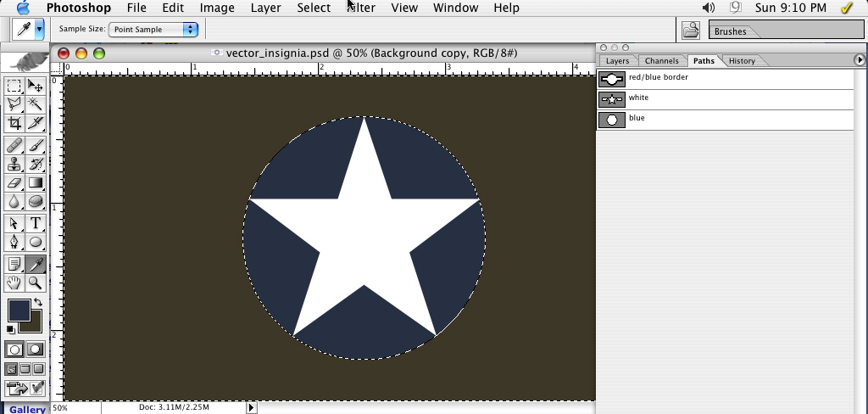Click the 50% zoom field in status bar

coord(75,408)
